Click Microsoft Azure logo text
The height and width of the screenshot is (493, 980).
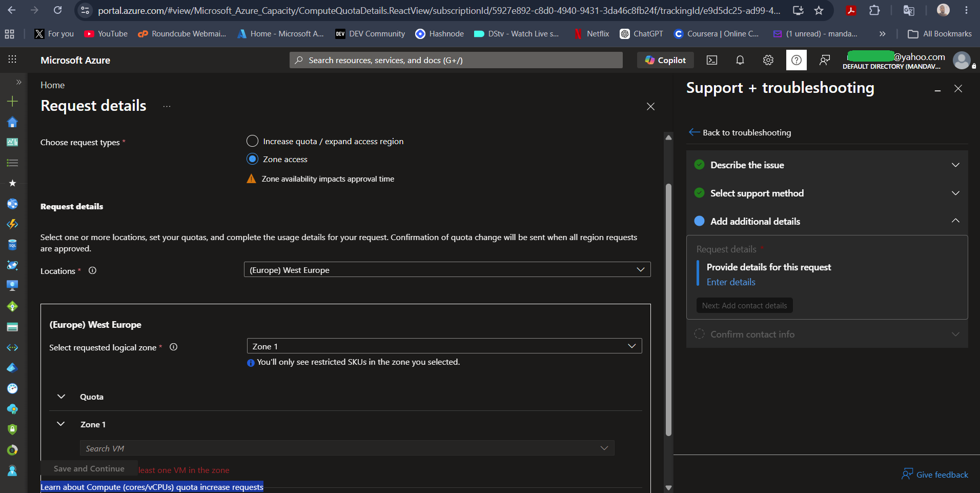coord(75,60)
